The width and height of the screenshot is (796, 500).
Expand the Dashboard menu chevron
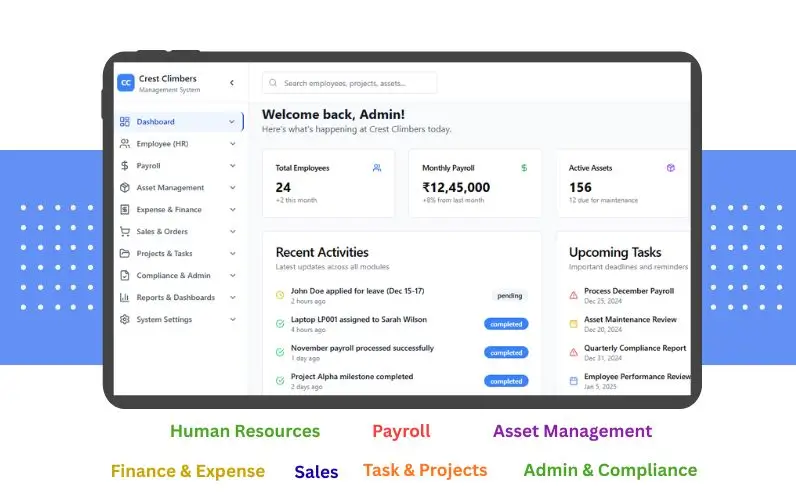(x=231, y=122)
